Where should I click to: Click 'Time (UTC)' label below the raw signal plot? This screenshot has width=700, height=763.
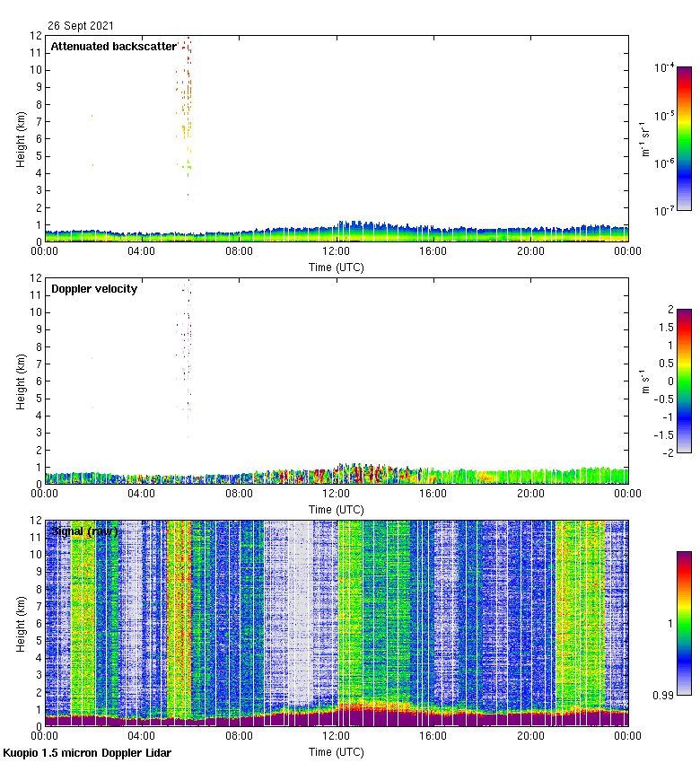[x=337, y=751]
